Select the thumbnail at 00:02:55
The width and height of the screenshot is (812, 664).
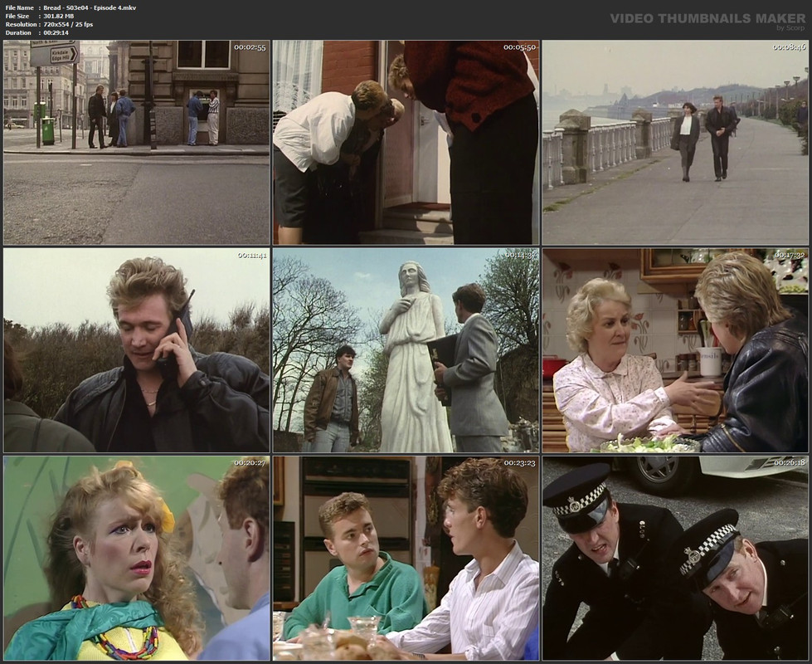[x=137, y=143]
